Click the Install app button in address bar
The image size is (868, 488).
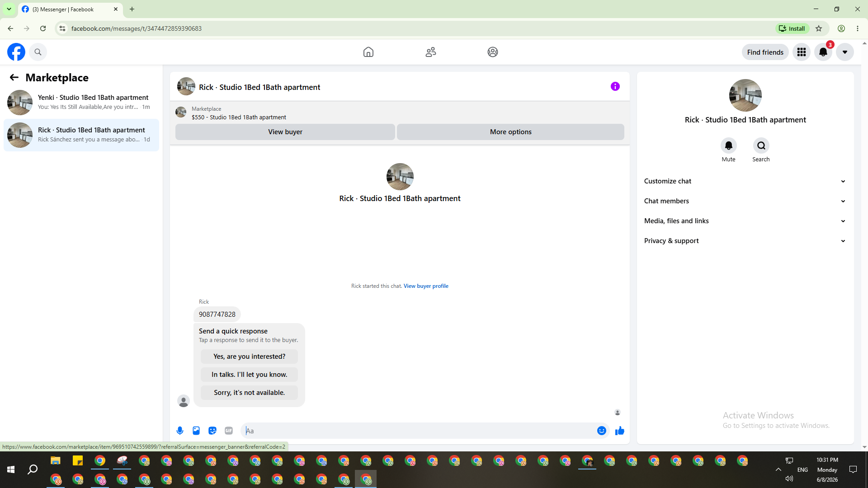[x=792, y=28]
